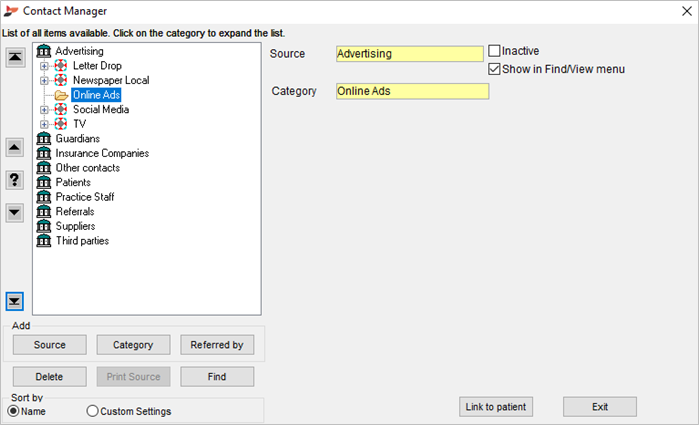Click the Insurance Companies building icon
The height and width of the screenshot is (425, 699).
44,153
